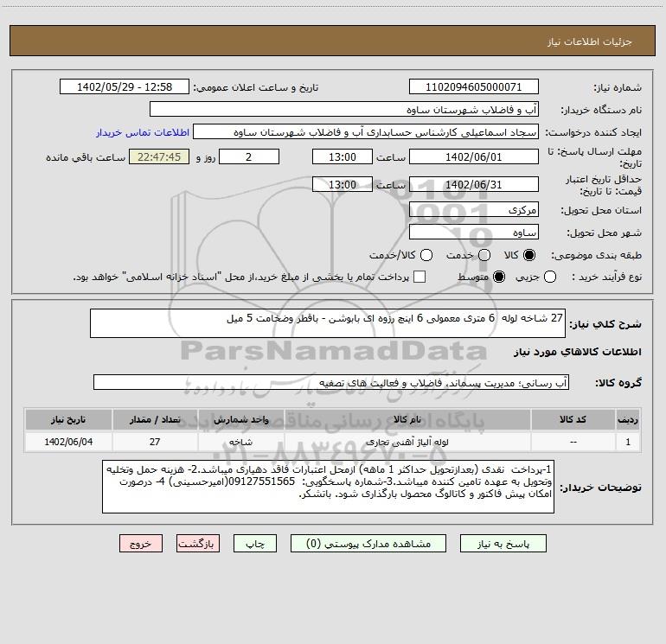Toggle the اسناد خزانه اسلامی payment checkbox
Viewport: 666px width, 644px height.
[419, 277]
